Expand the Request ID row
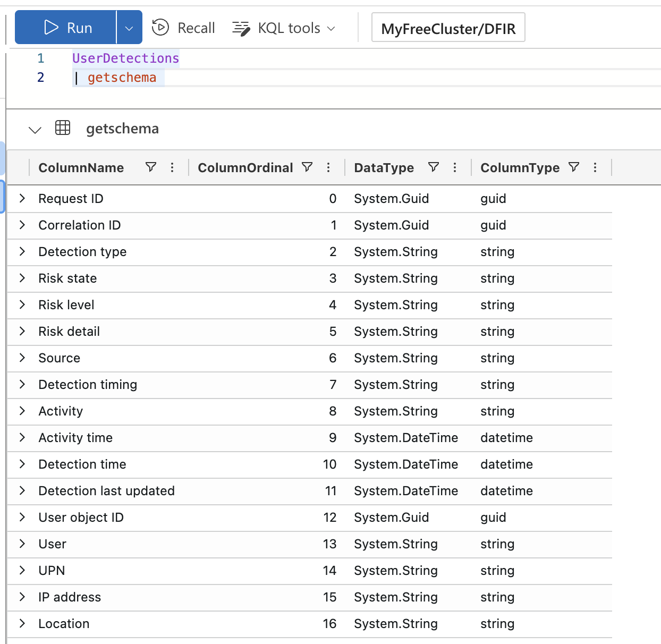661x644 pixels. tap(22, 198)
